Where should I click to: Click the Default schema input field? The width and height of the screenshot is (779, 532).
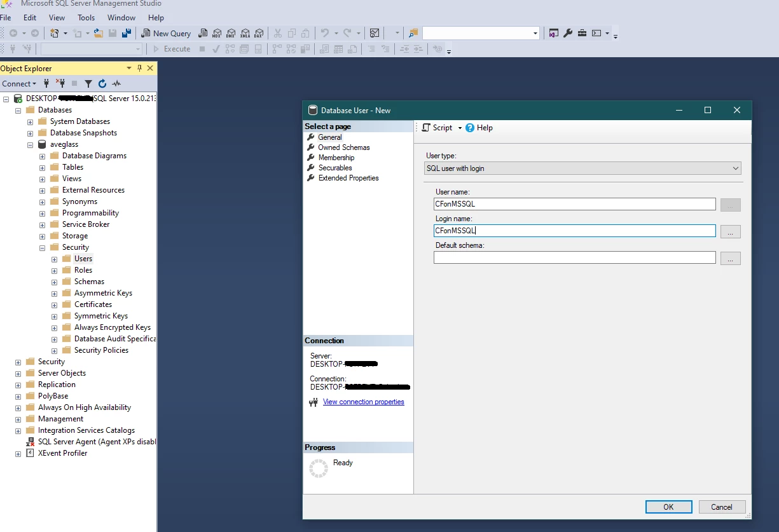(575, 257)
